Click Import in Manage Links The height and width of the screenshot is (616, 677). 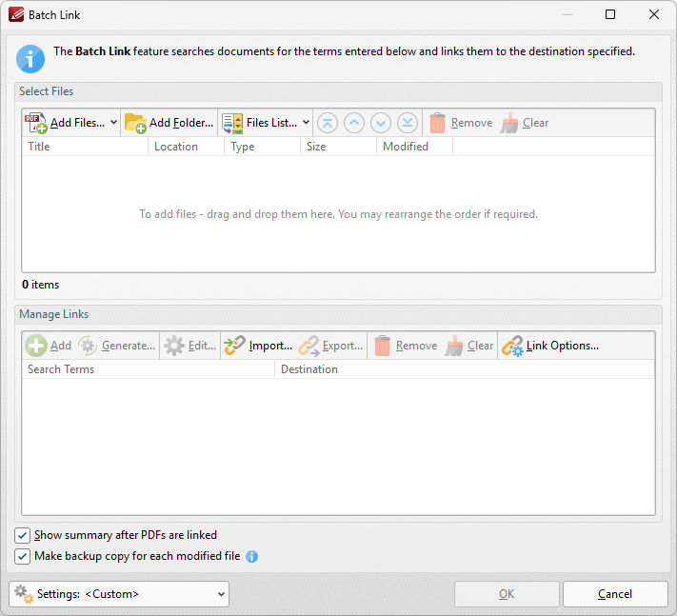pyautogui.click(x=258, y=346)
